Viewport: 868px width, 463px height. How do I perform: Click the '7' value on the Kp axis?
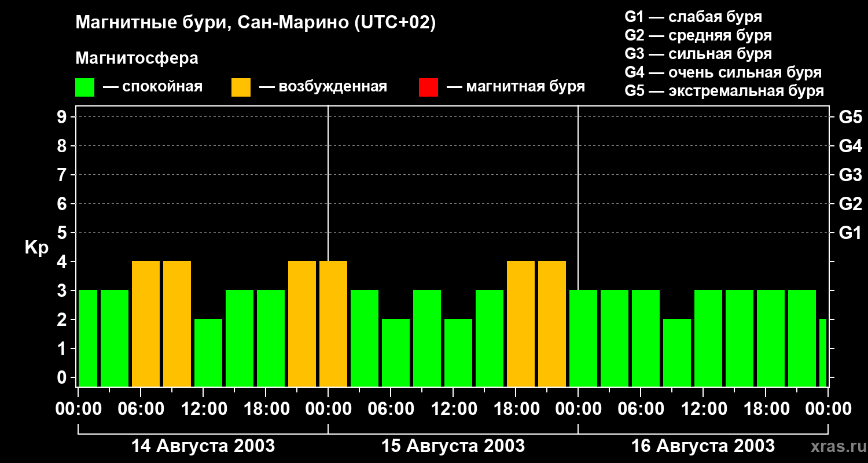[63, 175]
